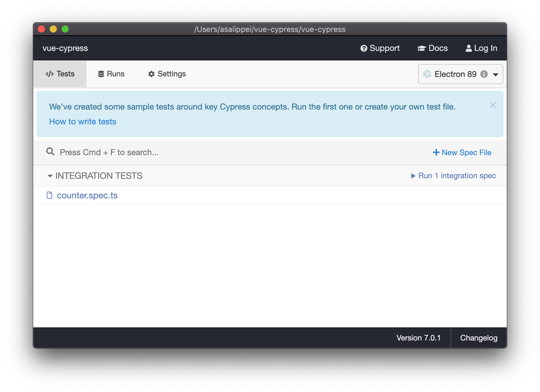The image size is (540, 392).
Task: Focus the spec search field
Action: pyautogui.click(x=231, y=152)
